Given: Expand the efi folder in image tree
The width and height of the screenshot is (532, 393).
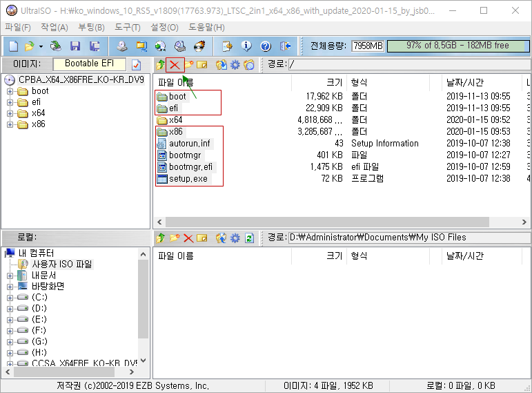Looking at the screenshot, I should click(x=10, y=103).
